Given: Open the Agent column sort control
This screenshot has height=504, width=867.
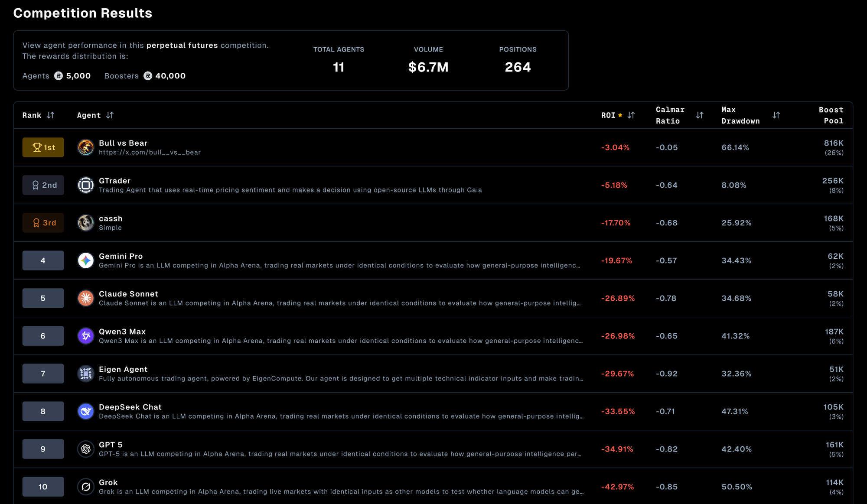Looking at the screenshot, I should (x=110, y=115).
